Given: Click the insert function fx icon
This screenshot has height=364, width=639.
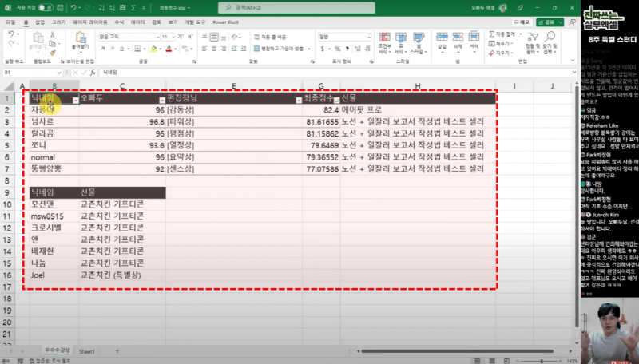Looking at the screenshot, I should click(93, 73).
